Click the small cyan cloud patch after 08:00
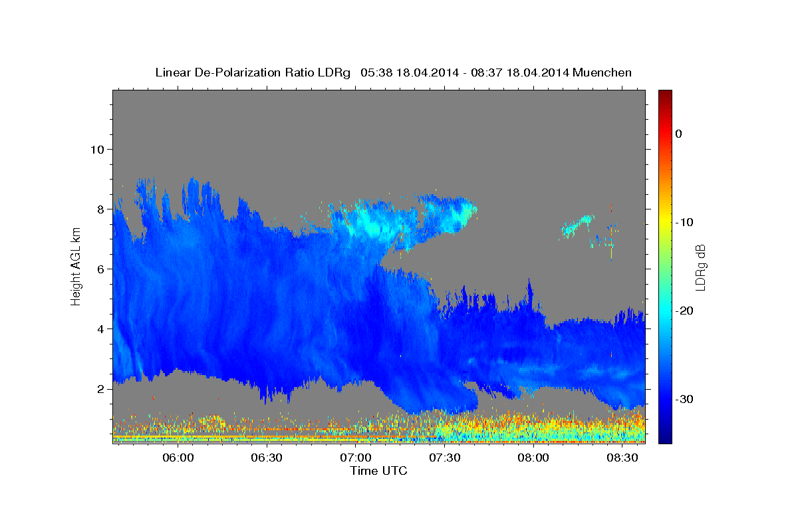This screenshot has height=532, width=798. 577,226
